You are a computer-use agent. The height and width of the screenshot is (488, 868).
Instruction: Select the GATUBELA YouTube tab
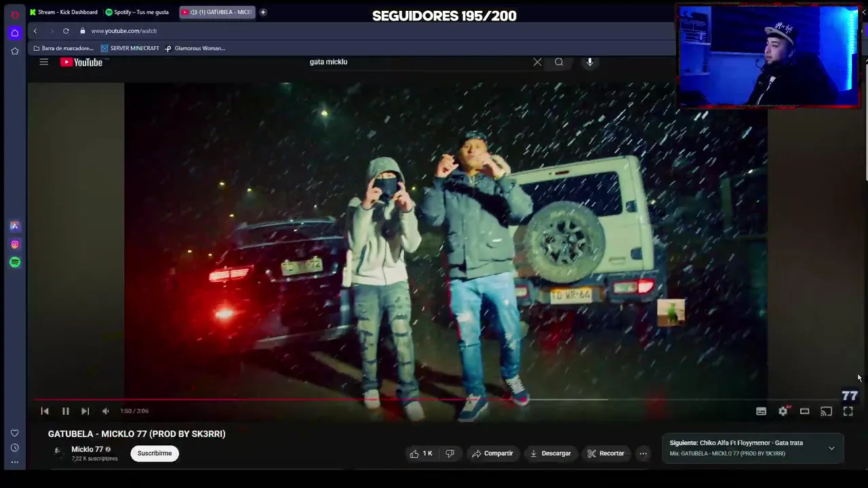pos(217,12)
